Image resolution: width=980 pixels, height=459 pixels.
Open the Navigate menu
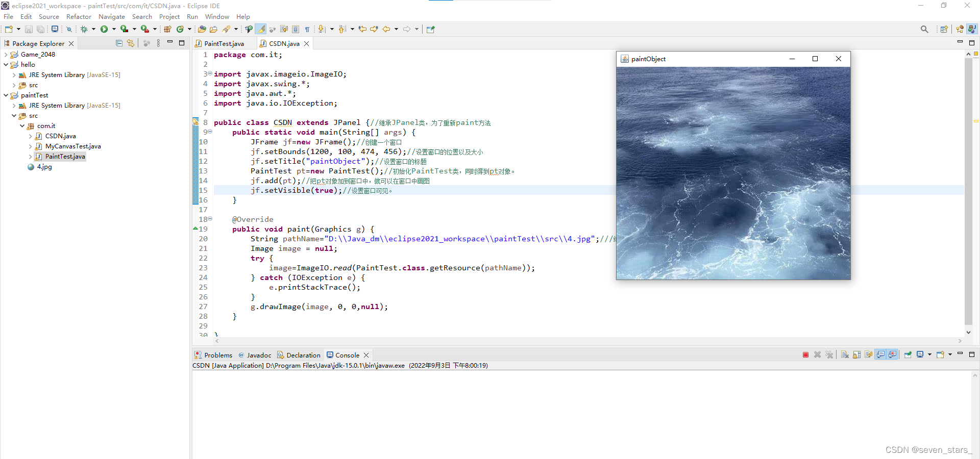[x=112, y=16]
